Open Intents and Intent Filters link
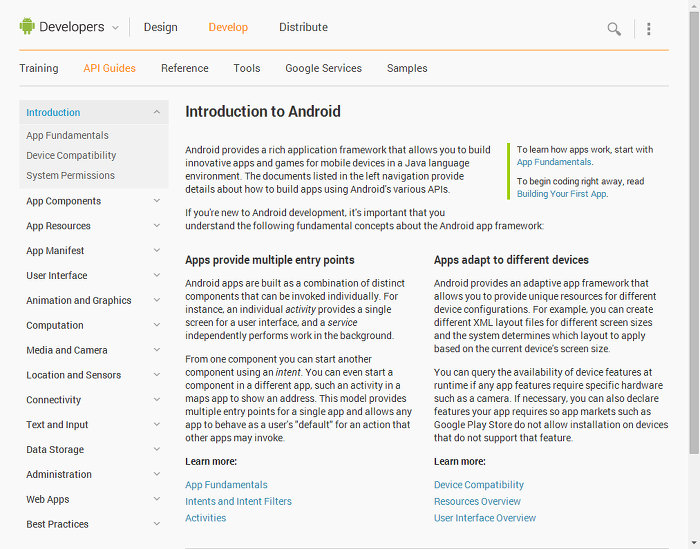This screenshot has width=700, height=549. (x=238, y=501)
